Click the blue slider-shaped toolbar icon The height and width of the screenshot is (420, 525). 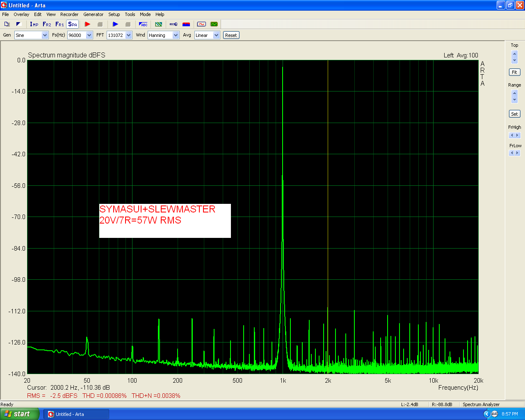[173, 24]
